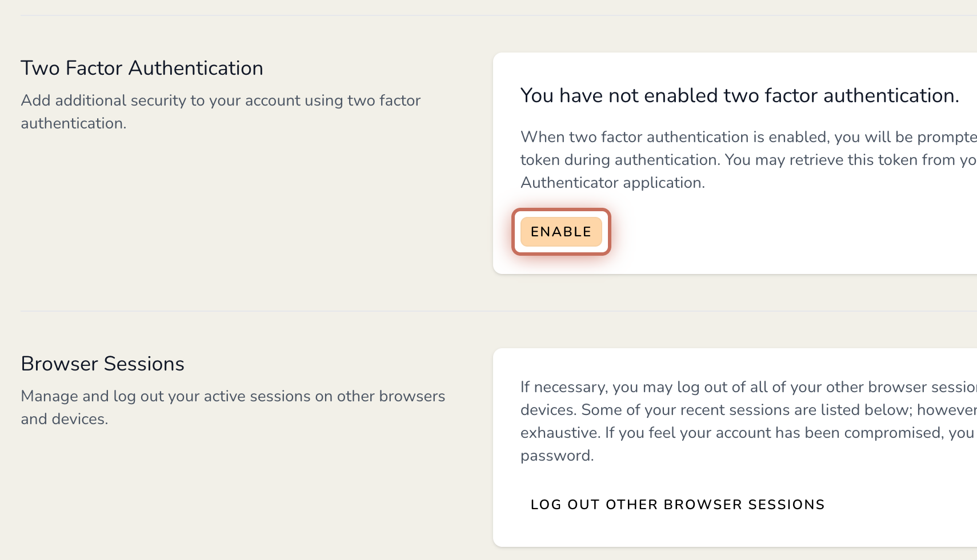Click 'Manage and log out your active sessions' text
Screen dimensions: 977x560
pyautogui.click(x=233, y=396)
